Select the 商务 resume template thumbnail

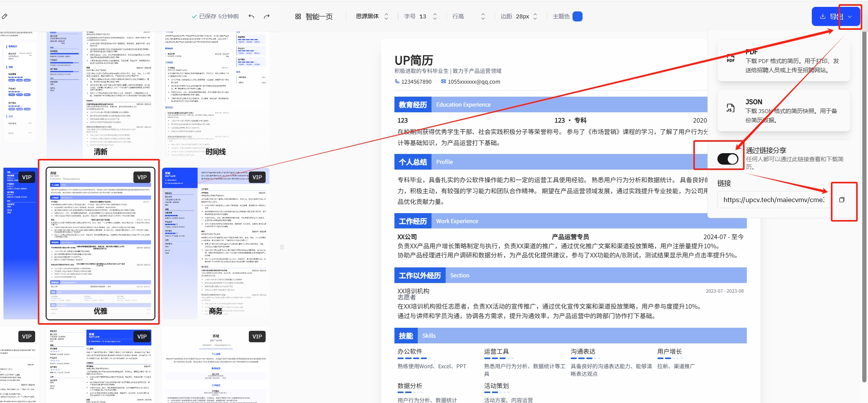[216, 243]
